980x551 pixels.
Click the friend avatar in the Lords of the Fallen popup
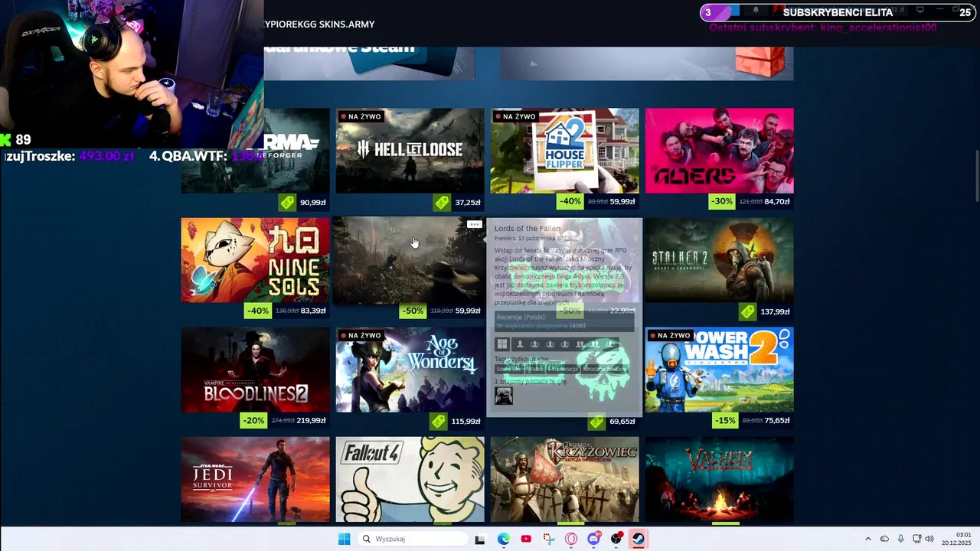[x=504, y=396]
